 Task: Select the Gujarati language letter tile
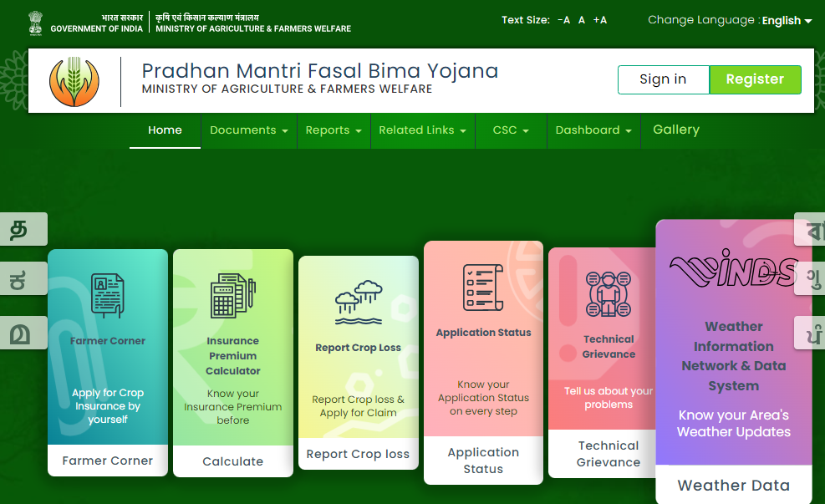click(x=809, y=277)
